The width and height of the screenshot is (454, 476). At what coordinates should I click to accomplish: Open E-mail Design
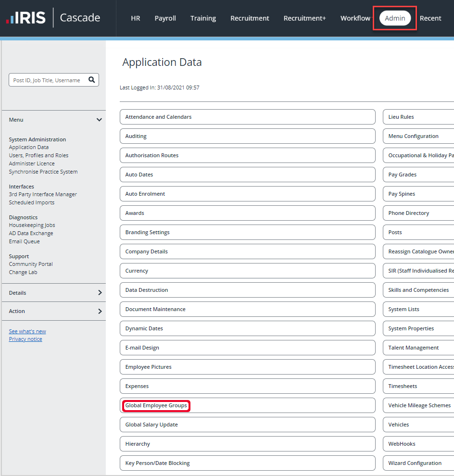[248, 348]
